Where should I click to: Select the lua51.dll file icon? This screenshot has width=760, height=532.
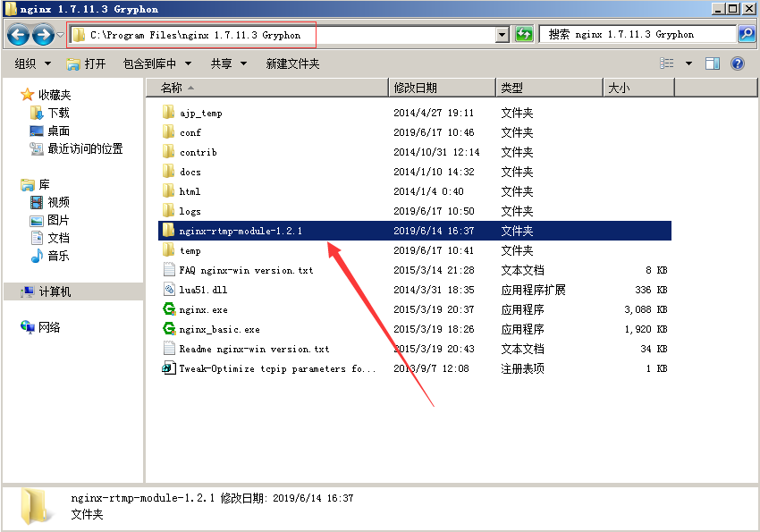click(169, 290)
